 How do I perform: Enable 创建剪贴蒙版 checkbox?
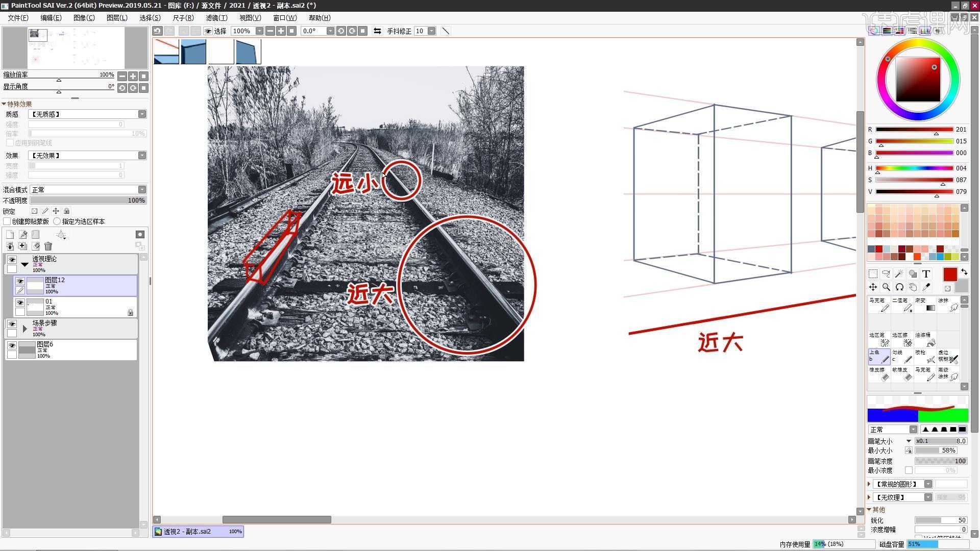click(7, 221)
